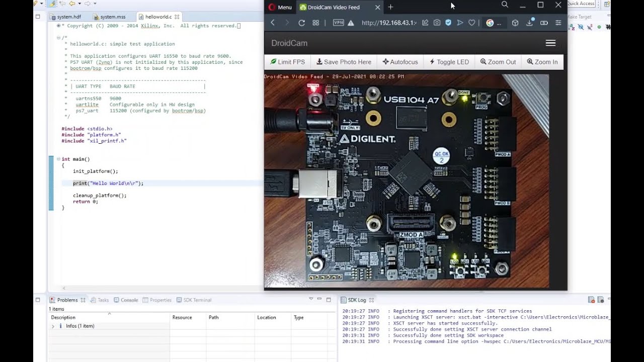Click the edit page pencil icon
The width and height of the screenshot is (644, 362).
click(425, 23)
